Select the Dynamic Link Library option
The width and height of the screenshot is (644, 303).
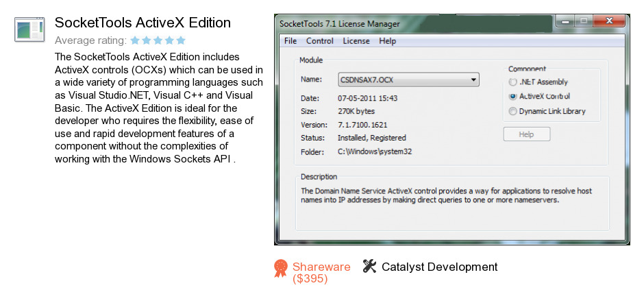pos(547,111)
